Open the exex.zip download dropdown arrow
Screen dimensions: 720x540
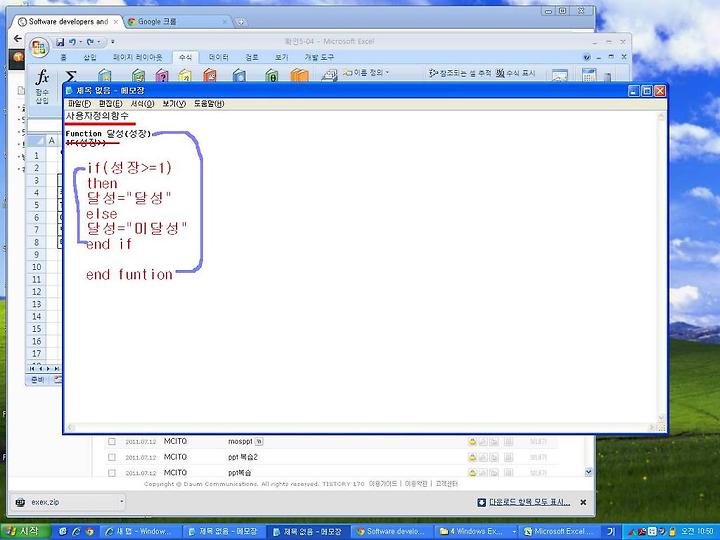pyautogui.click(x=121, y=502)
